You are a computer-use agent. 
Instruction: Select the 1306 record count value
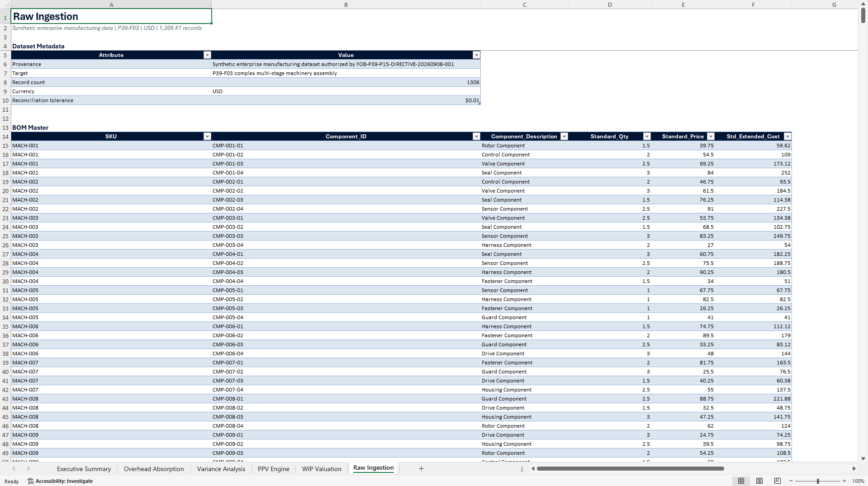coord(346,82)
